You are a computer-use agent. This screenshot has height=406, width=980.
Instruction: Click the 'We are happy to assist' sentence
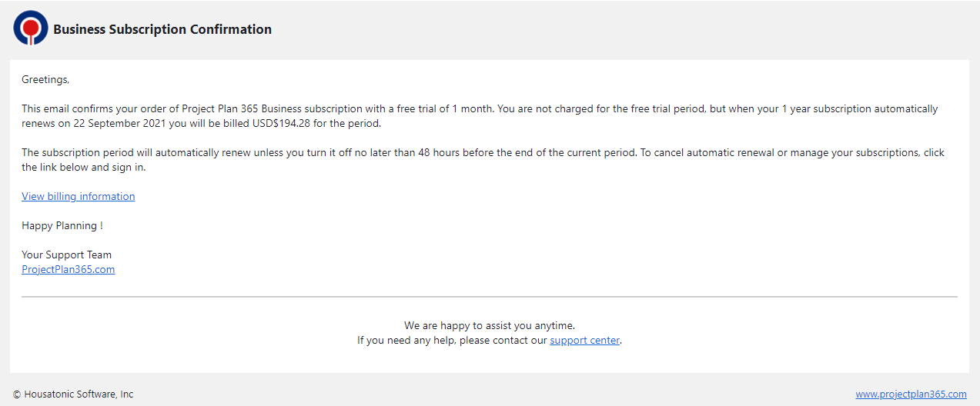pos(490,325)
